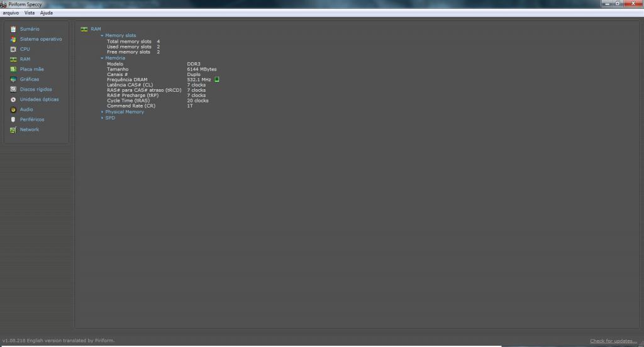Click the '20 clocks' value
The image size is (644, 347).
point(197,101)
